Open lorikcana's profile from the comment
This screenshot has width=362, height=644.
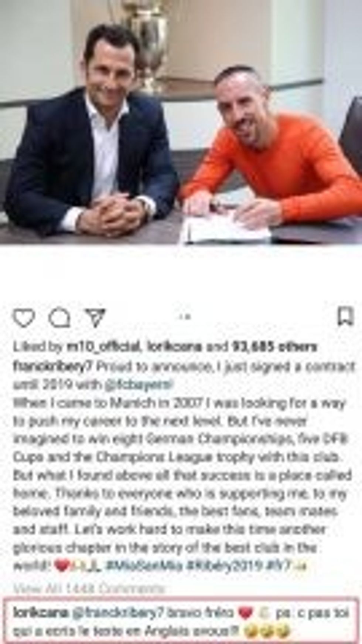41,613
